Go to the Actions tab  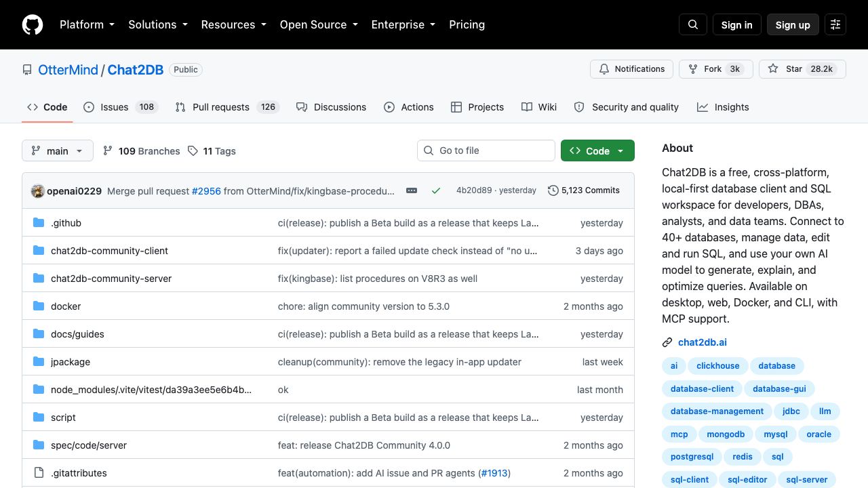pos(408,107)
